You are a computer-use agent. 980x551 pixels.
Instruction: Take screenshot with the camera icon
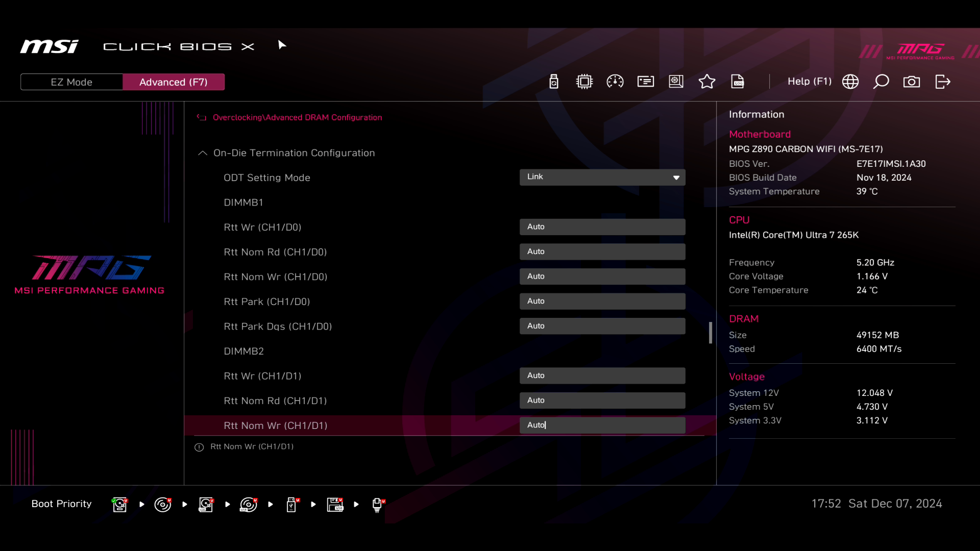pos(911,82)
